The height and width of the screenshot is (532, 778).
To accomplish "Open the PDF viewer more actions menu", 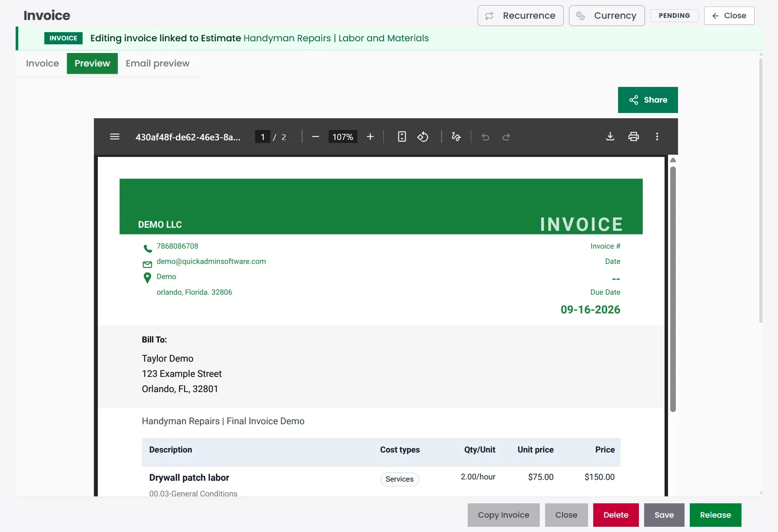I will (657, 137).
